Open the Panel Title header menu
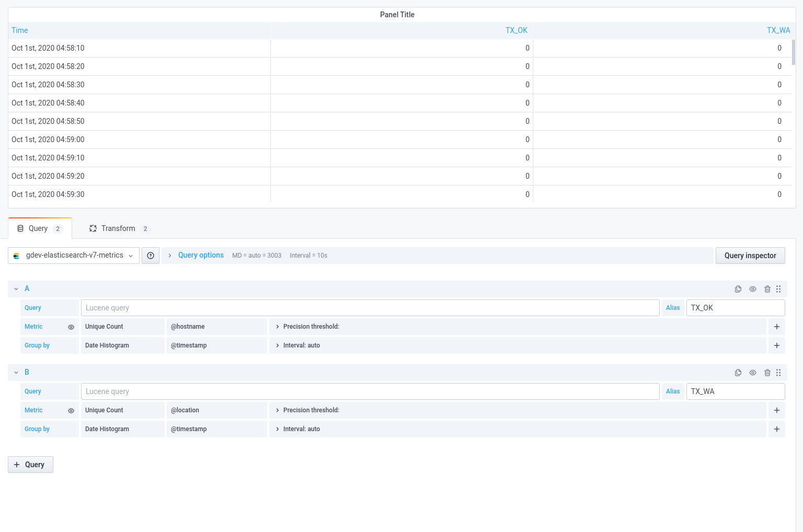 pyautogui.click(x=397, y=15)
